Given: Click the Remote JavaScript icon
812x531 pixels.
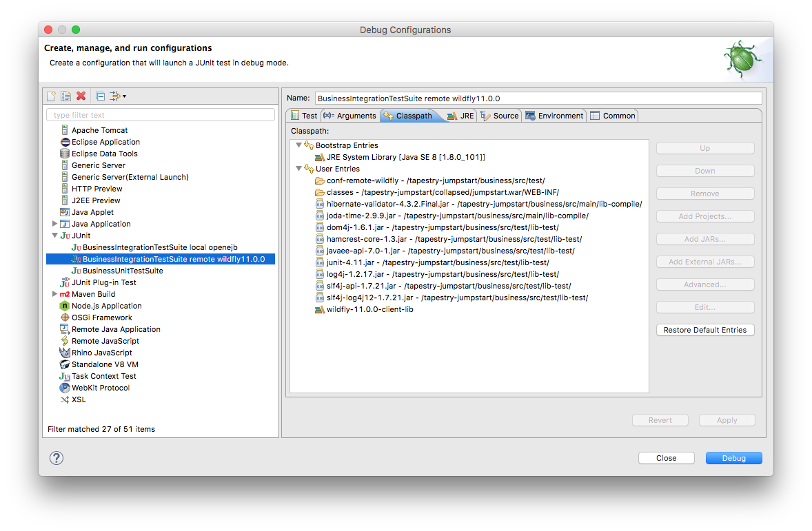Looking at the screenshot, I should (65, 341).
